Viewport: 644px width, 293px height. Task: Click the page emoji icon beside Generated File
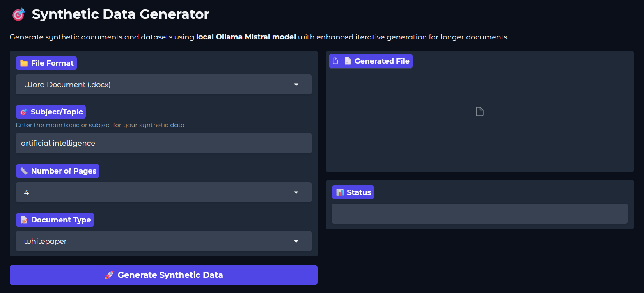pyautogui.click(x=348, y=61)
